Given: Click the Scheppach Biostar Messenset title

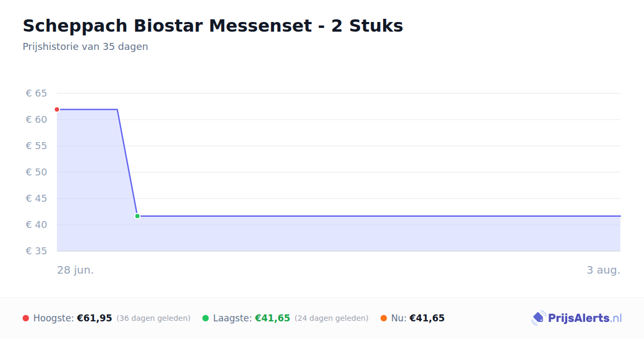Looking at the screenshot, I should pos(213,26).
